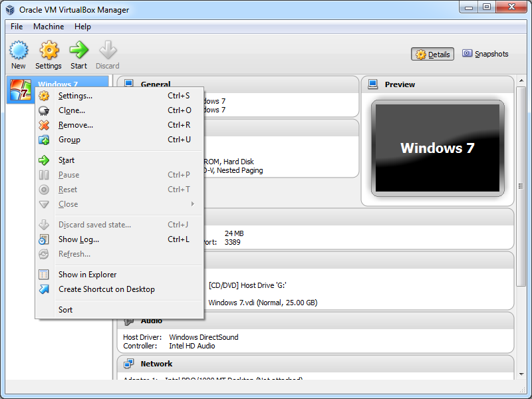Select Group in the context menu
The width and height of the screenshot is (532, 399).
coord(69,140)
